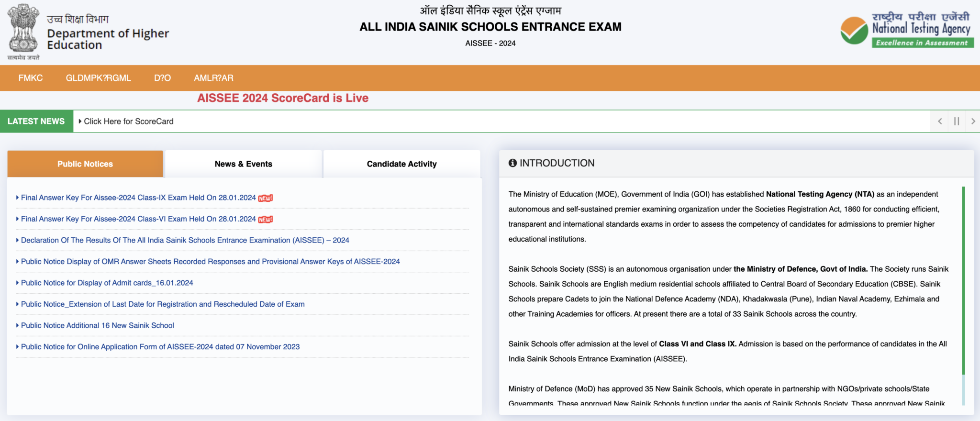Image resolution: width=980 pixels, height=421 pixels.
Task: Open the D?O menu item
Action: pos(162,78)
